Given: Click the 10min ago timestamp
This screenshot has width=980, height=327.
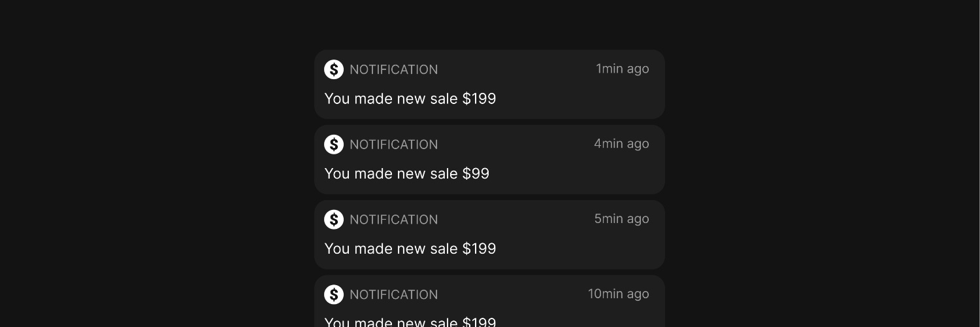Looking at the screenshot, I should [x=619, y=294].
